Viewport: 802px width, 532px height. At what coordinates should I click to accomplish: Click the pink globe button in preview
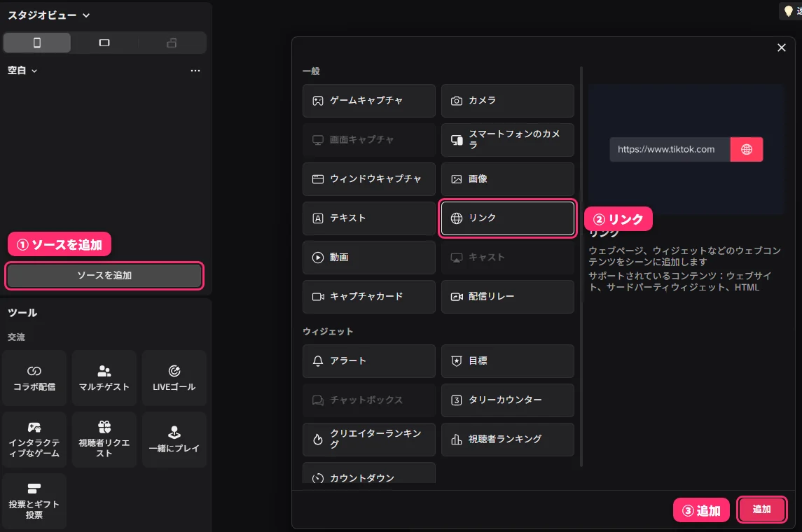tap(746, 149)
